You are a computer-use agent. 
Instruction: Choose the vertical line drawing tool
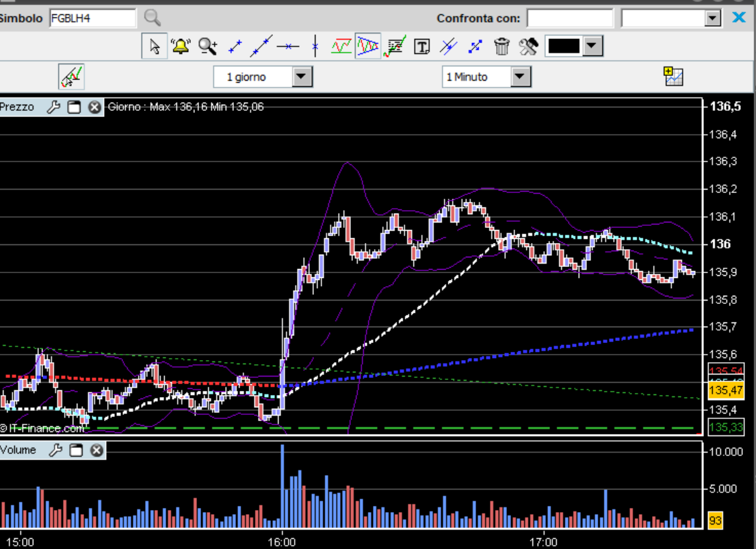pos(315,47)
